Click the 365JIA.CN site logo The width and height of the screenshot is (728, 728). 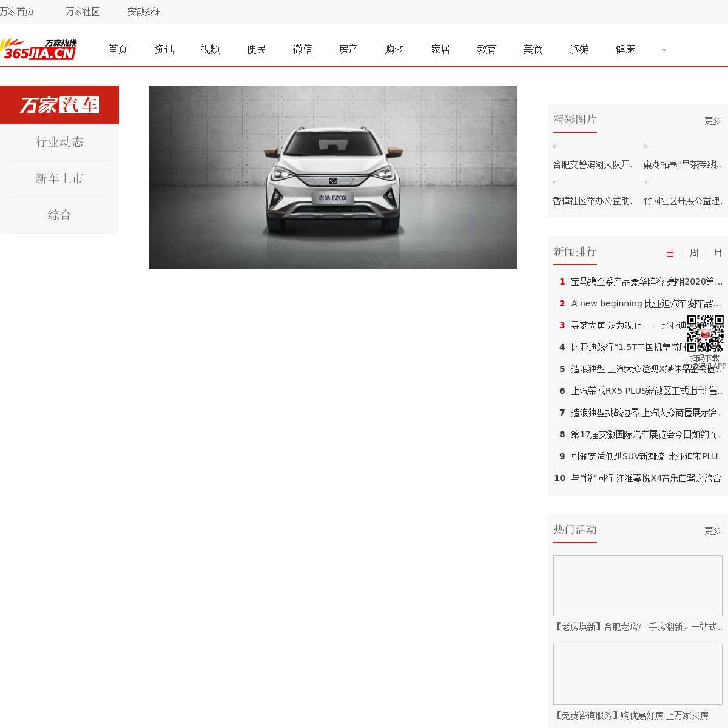coord(38,49)
